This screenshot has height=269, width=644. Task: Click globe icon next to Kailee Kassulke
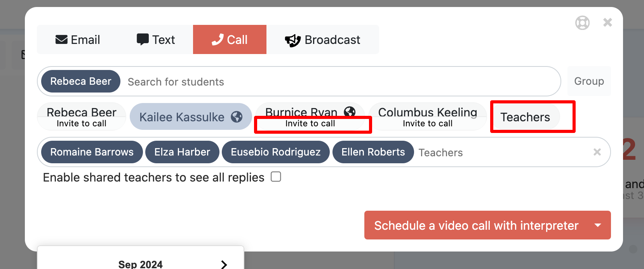(x=237, y=117)
